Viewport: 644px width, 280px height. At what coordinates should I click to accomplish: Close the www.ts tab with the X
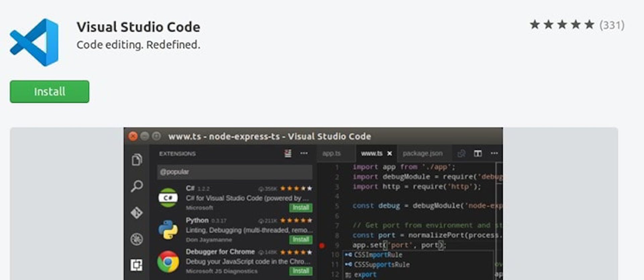[x=390, y=154]
